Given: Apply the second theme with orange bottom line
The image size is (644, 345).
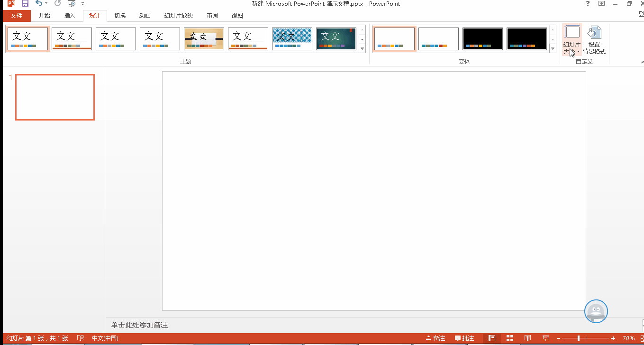Looking at the screenshot, I should (72, 39).
